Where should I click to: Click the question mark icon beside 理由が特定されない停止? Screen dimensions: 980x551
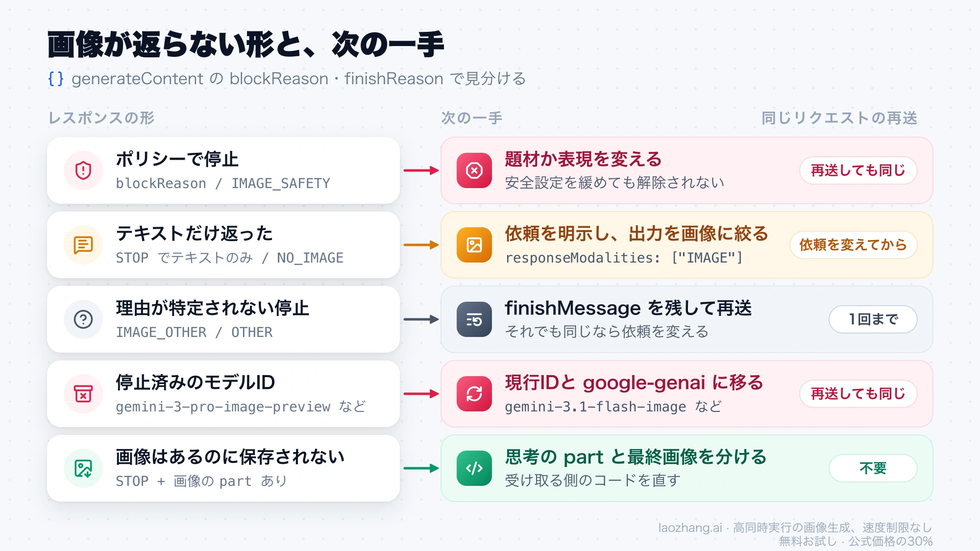click(x=83, y=319)
